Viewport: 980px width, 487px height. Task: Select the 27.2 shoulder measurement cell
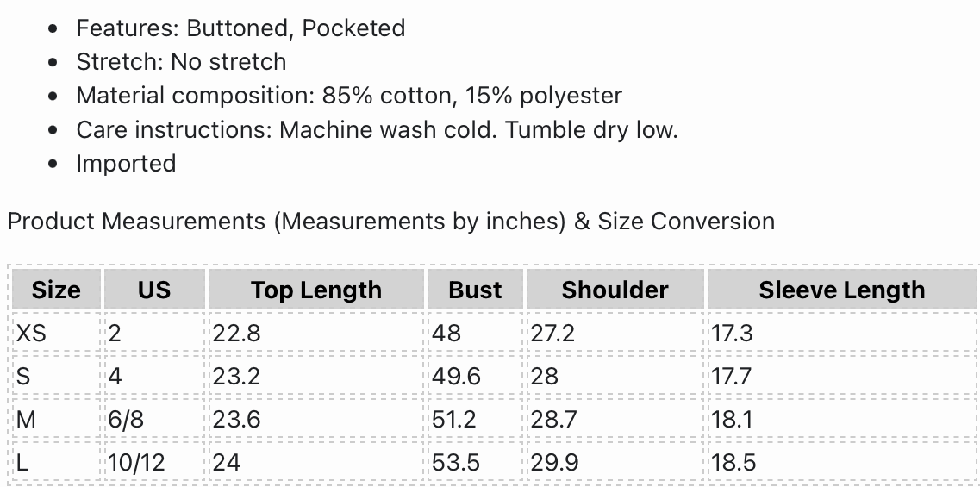[x=552, y=333]
